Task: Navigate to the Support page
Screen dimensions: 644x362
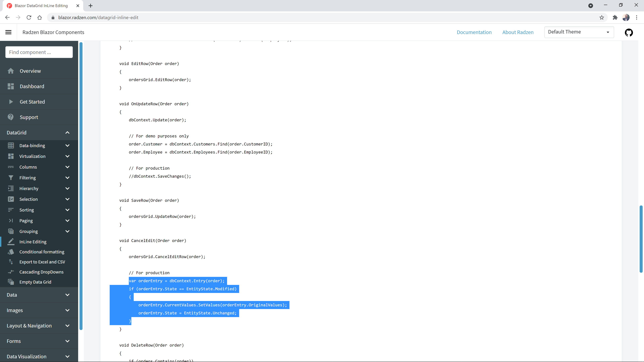Action: point(29,117)
